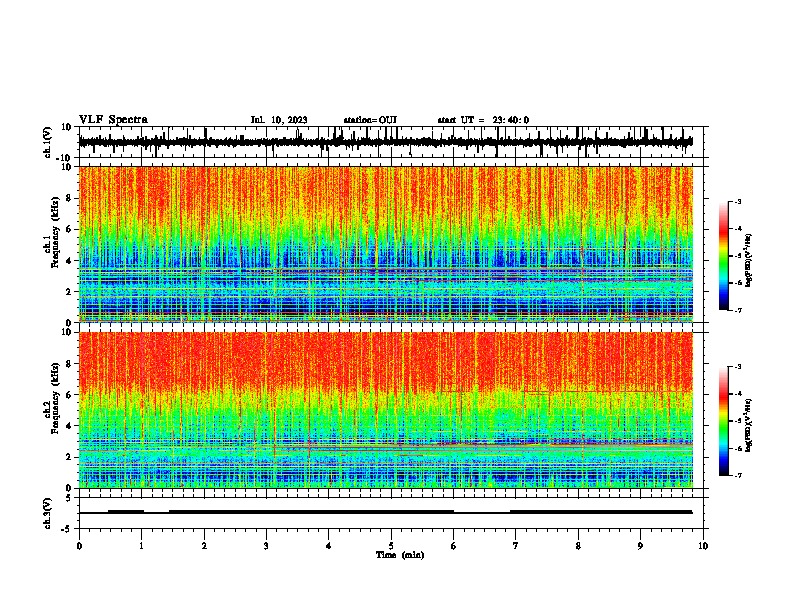Click the 'VLF Spectra' plot title
The height and width of the screenshot is (612, 792).
[113, 120]
